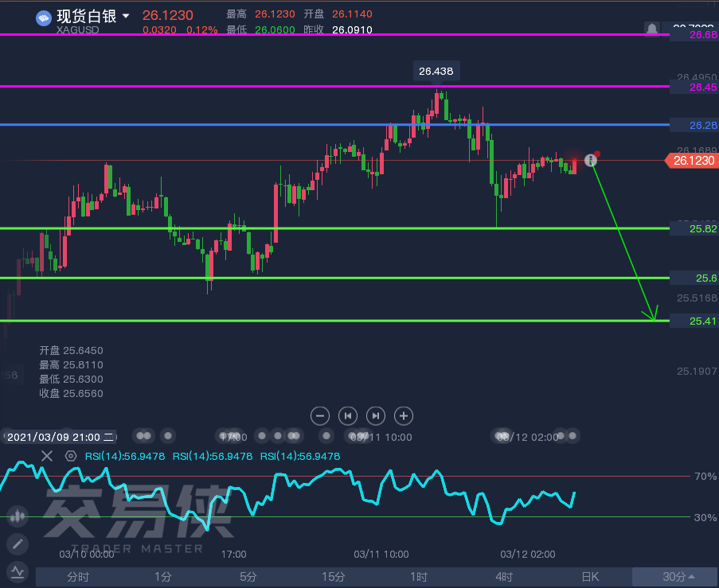The height and width of the screenshot is (588, 719).
Task: Open the indicators line-chart icon
Action: (x=18, y=571)
